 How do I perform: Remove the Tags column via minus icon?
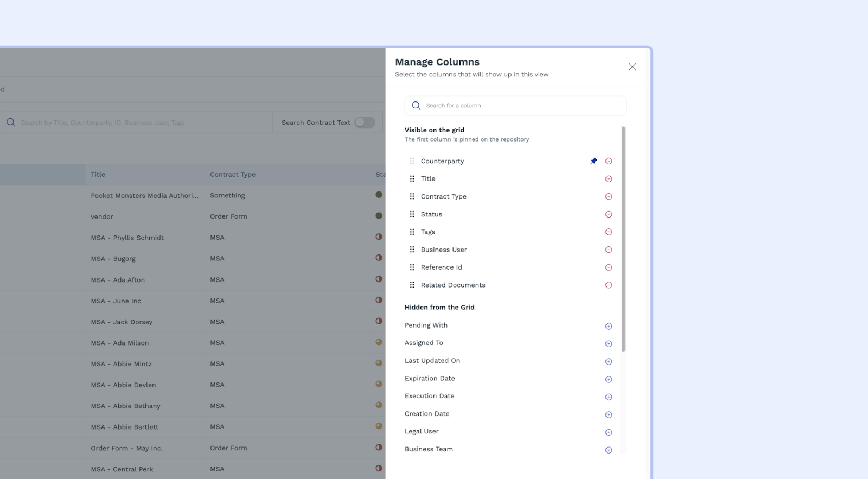coord(609,232)
